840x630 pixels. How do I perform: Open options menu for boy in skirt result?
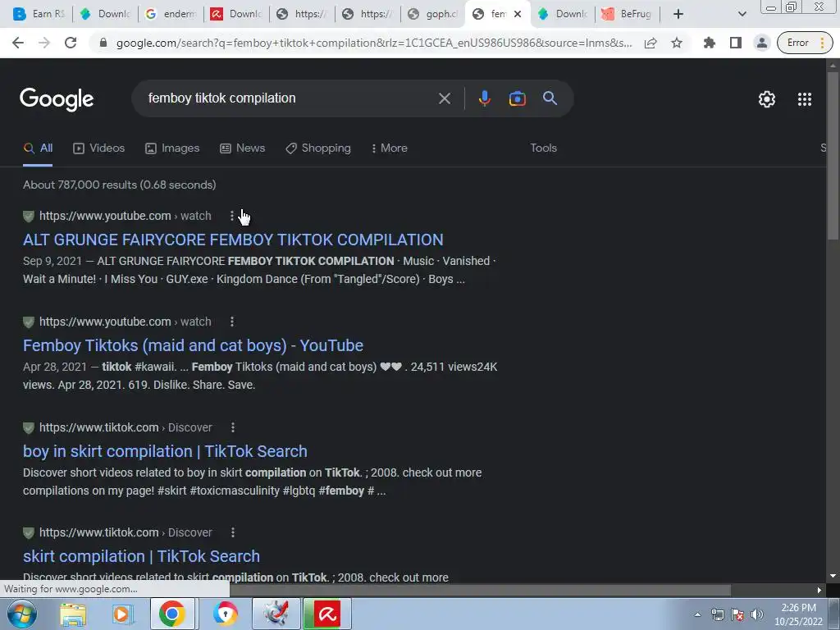[232, 427]
